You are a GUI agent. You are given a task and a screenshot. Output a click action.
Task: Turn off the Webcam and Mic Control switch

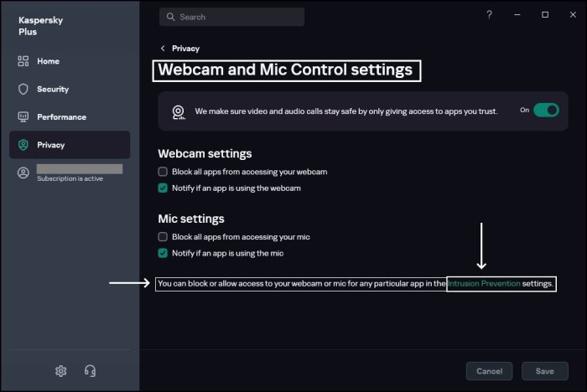pyautogui.click(x=546, y=110)
